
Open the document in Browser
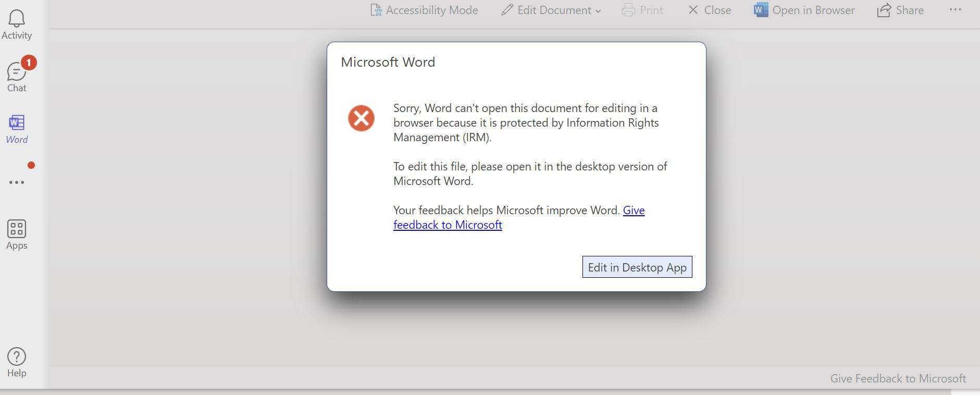tap(804, 10)
